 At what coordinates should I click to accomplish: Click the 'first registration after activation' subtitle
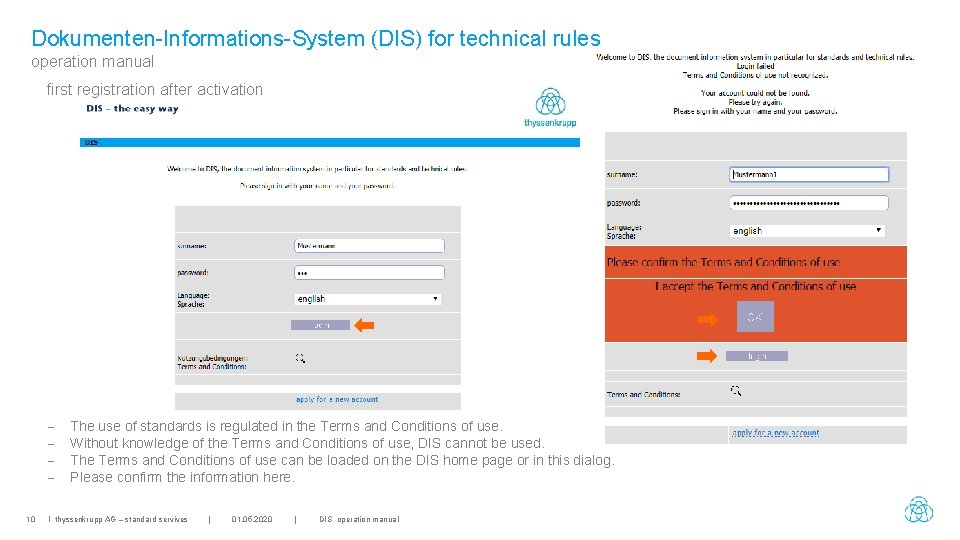point(154,89)
